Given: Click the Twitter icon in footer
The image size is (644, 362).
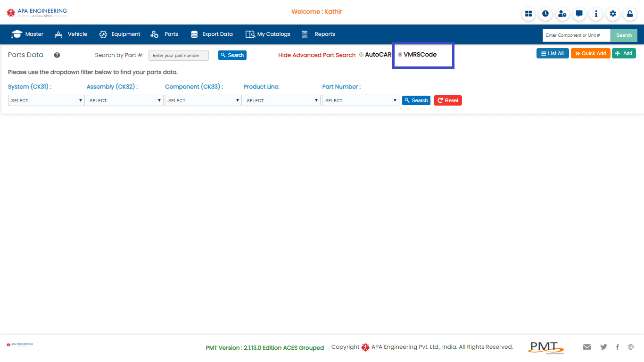Looking at the screenshot, I should (603, 347).
